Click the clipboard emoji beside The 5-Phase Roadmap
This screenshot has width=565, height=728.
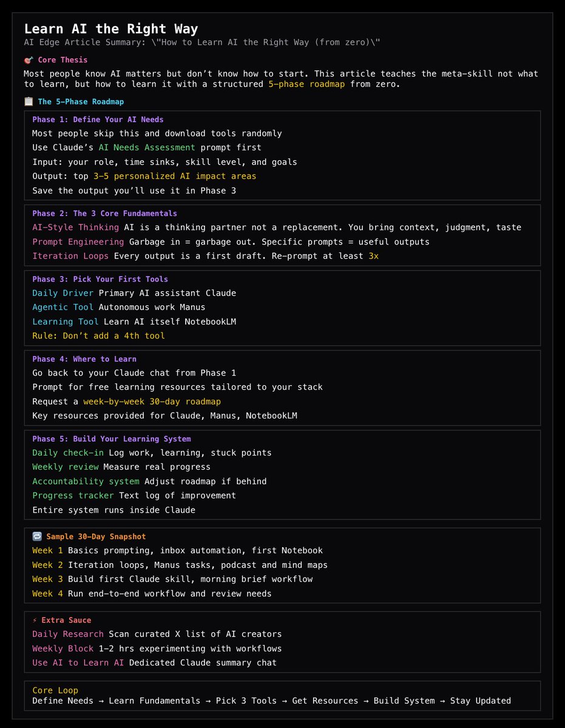tap(28, 102)
